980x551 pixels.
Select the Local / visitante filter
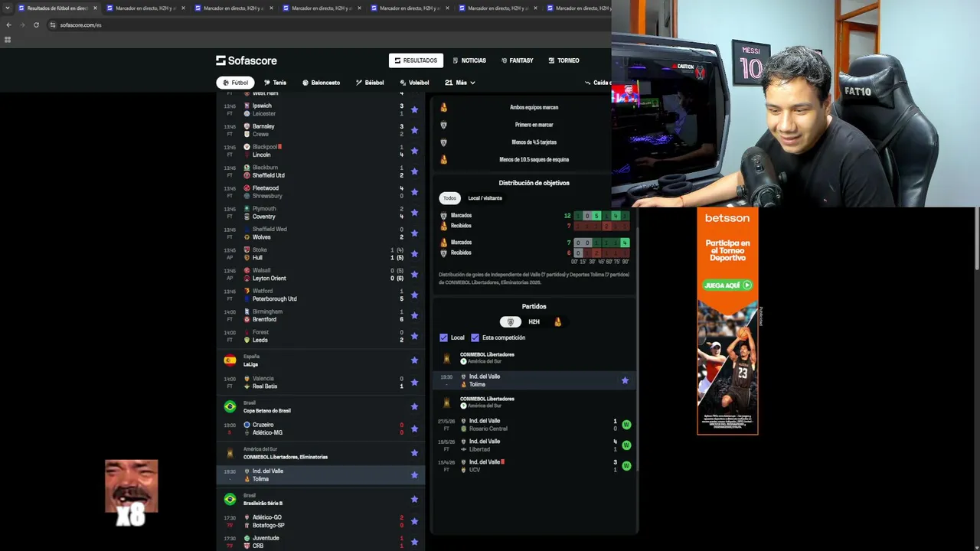tap(485, 198)
